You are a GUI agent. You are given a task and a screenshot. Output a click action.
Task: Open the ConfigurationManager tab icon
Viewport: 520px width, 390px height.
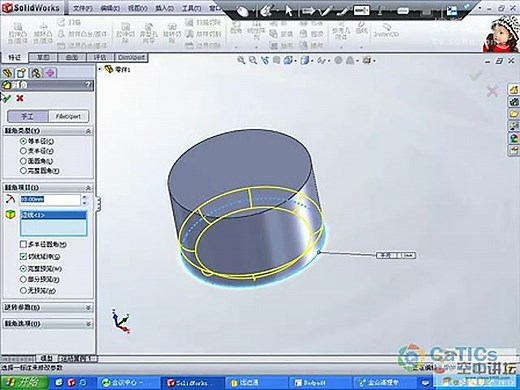coord(36,73)
